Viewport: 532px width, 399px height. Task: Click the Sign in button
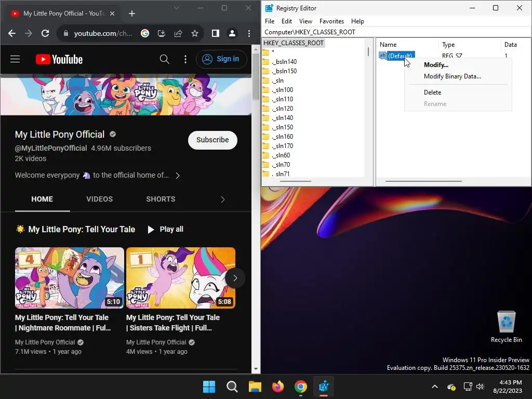click(221, 59)
